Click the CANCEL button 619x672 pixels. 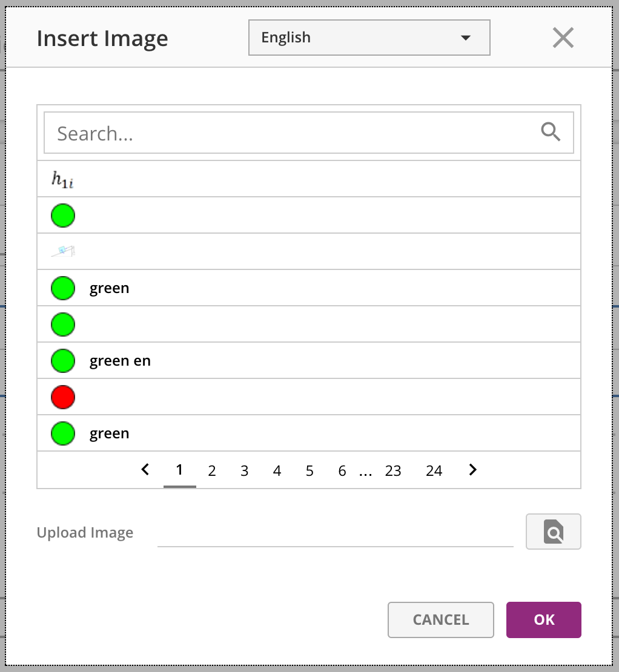(440, 620)
